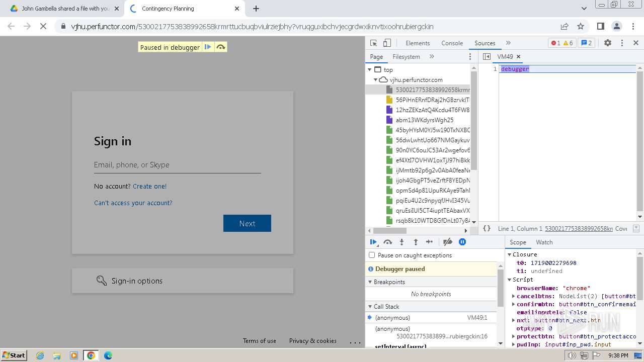Share this page from the address bar
644x362 pixels.
point(565,26)
